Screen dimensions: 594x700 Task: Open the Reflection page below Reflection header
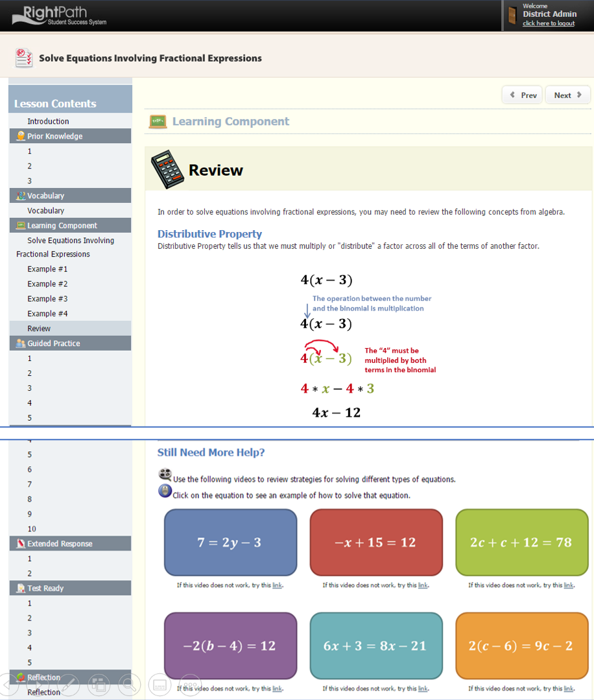[x=43, y=692]
